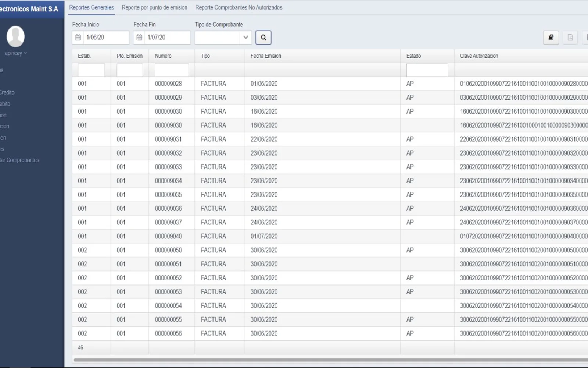This screenshot has width=588, height=368.
Task: Click the Fecha Inicio date field
Action: tap(106, 37)
